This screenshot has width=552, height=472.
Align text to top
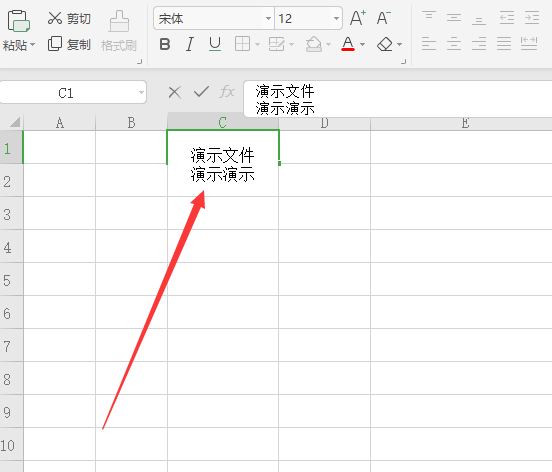(x=429, y=17)
